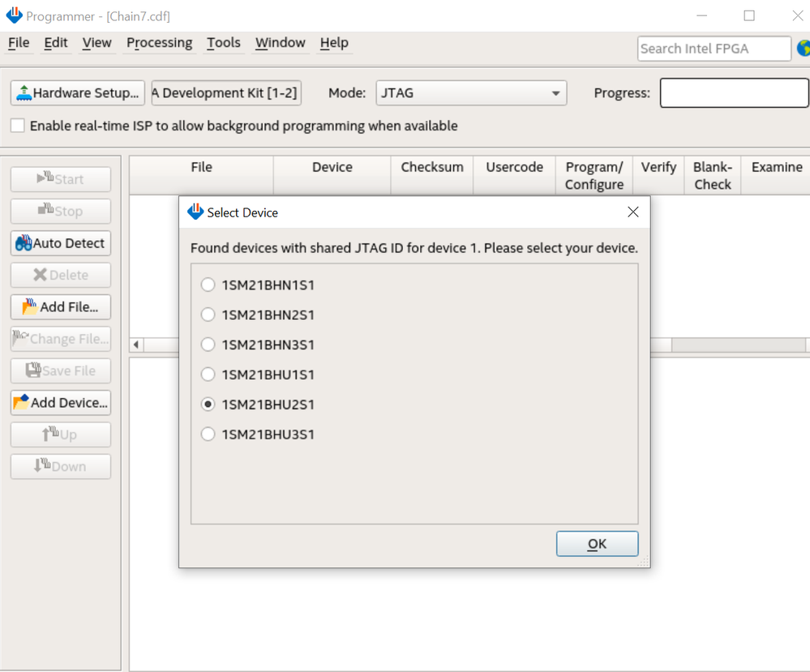Viewport: 810px width, 672px height.
Task: Click the Search Intel FPGA field
Action: [x=714, y=49]
